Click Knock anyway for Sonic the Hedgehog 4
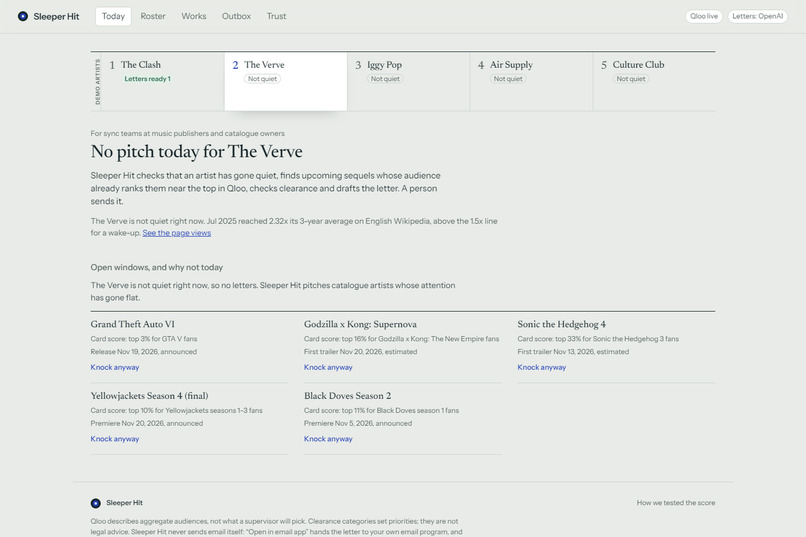 click(x=542, y=367)
